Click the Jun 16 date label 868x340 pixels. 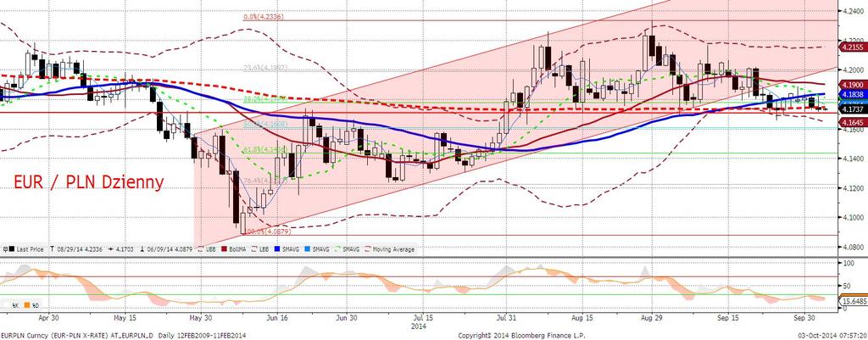point(276,317)
